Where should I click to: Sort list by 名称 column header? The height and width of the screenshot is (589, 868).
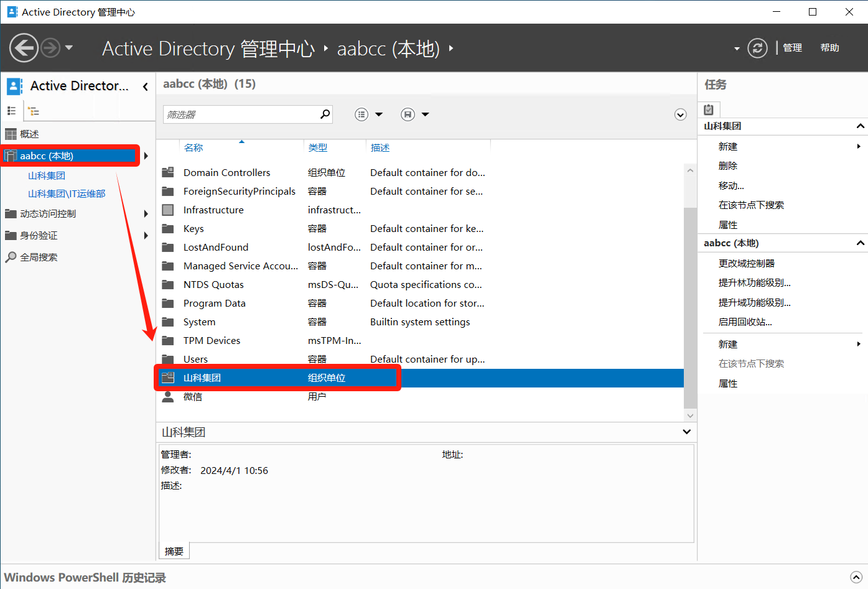click(x=194, y=147)
